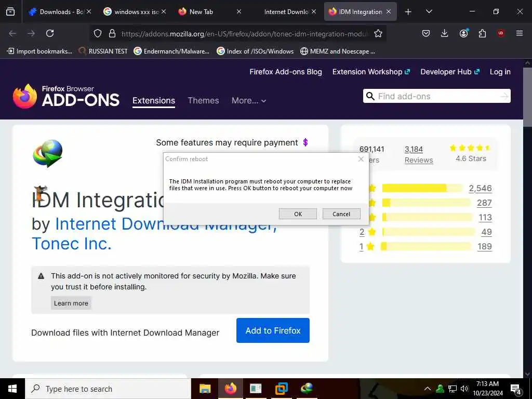Open the Tonec Inc. author link
The image size is (532, 399).
click(72, 243)
